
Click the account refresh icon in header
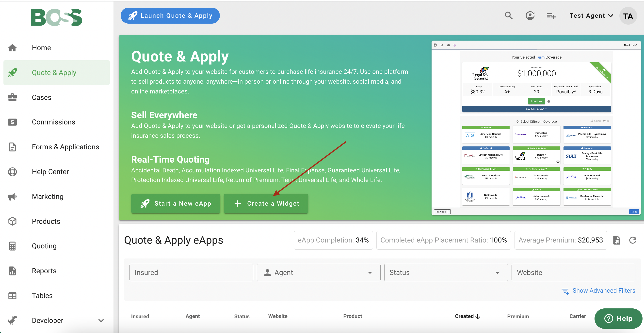[530, 16]
